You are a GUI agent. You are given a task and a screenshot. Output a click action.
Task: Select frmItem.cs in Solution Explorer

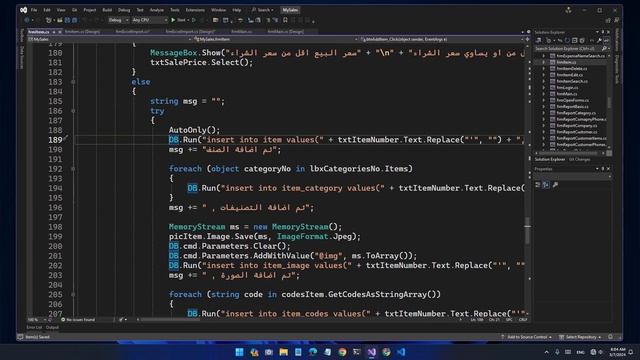(567, 62)
